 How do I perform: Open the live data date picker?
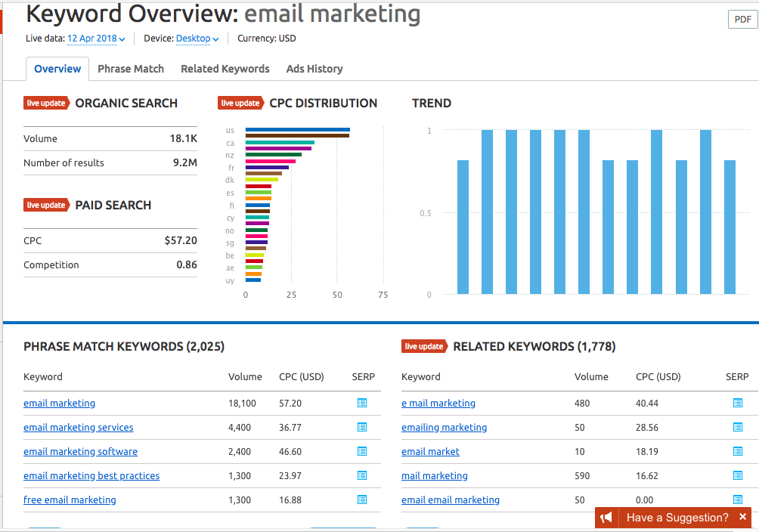click(x=92, y=39)
